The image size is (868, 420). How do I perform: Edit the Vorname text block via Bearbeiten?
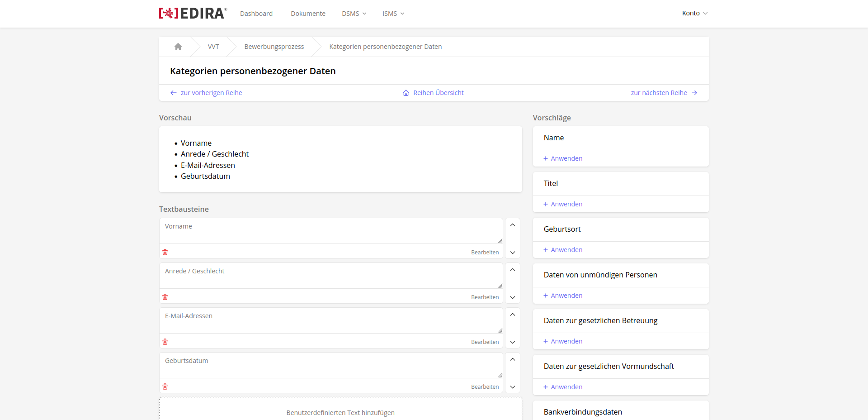pyautogui.click(x=485, y=253)
